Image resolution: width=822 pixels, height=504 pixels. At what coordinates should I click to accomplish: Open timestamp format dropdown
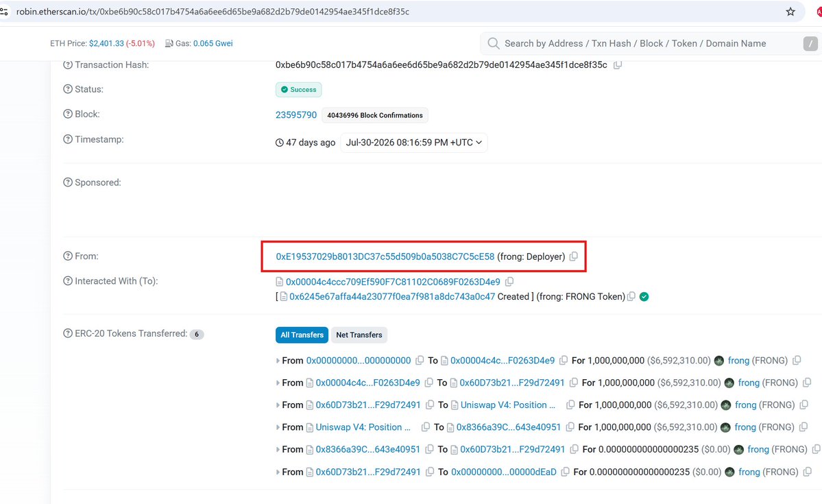pyautogui.click(x=413, y=143)
